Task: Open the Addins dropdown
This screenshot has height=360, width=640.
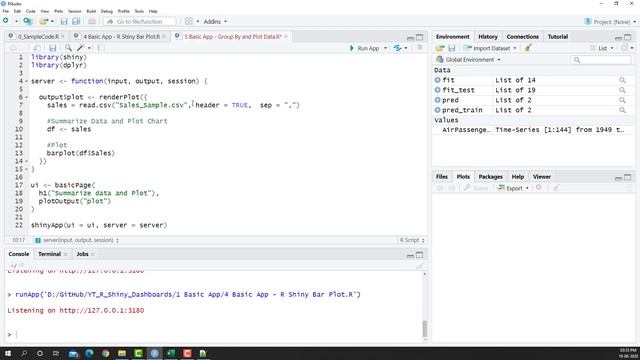Action: 215,21
